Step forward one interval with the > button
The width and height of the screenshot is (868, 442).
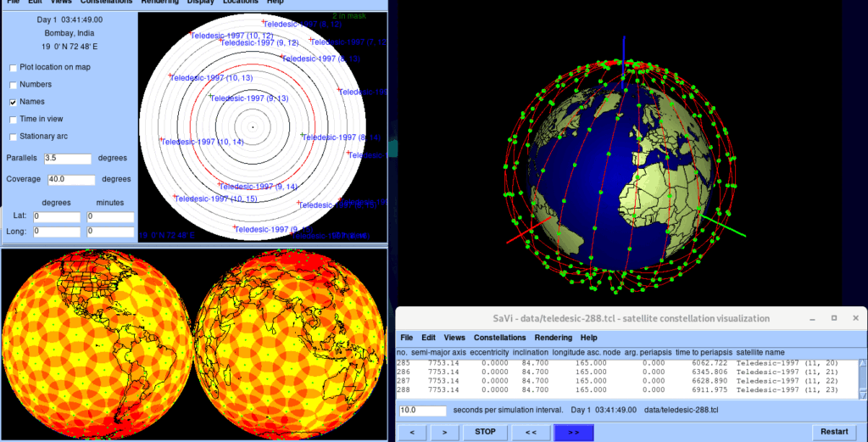[x=442, y=432]
